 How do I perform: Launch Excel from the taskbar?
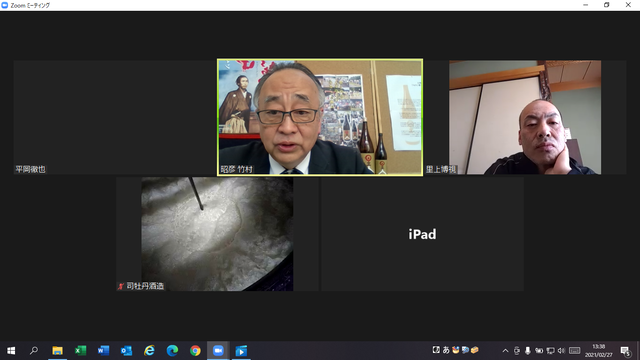(x=80, y=351)
